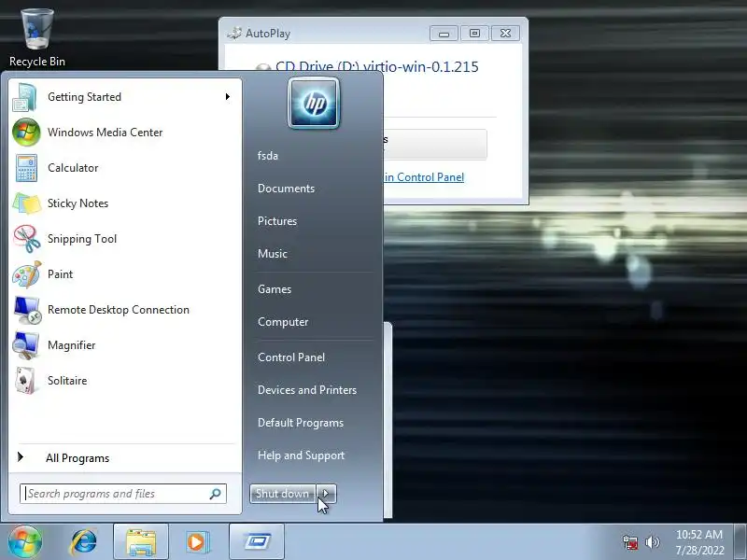This screenshot has width=747, height=560.
Task: Click the Magnifier icon
Action: (x=26, y=345)
